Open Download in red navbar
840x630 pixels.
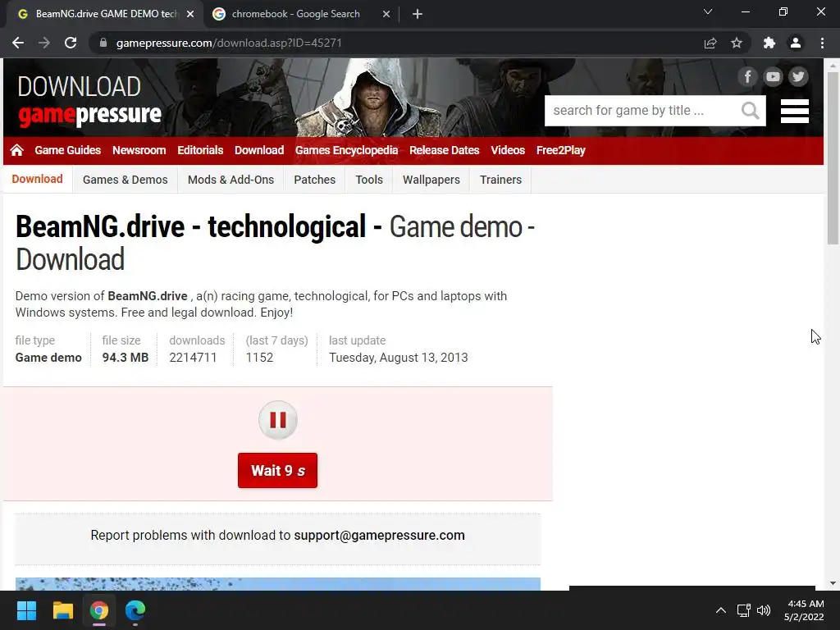tap(258, 151)
